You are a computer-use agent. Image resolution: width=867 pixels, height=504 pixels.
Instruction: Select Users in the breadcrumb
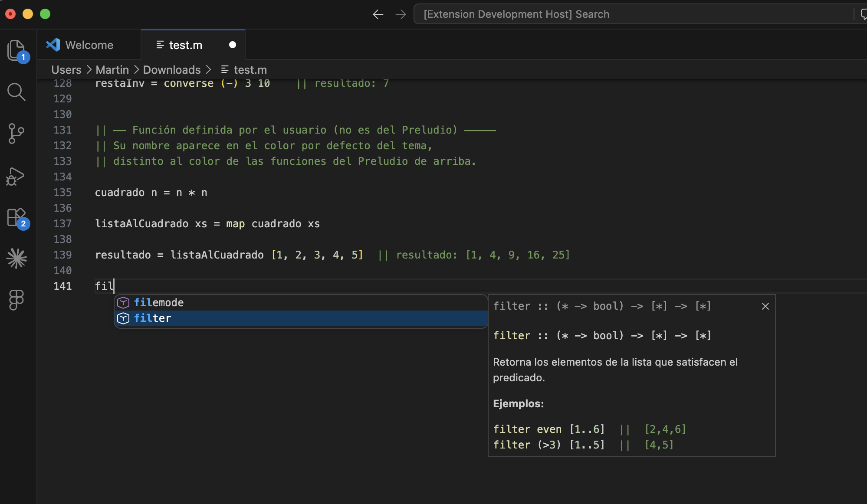pos(66,70)
